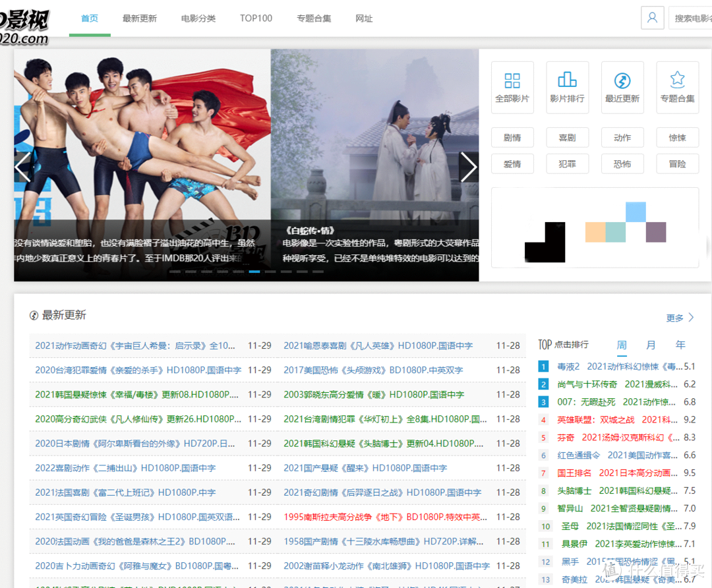The height and width of the screenshot is (588, 712).
Task: Show the previous carousel slide
Action: click(x=23, y=167)
